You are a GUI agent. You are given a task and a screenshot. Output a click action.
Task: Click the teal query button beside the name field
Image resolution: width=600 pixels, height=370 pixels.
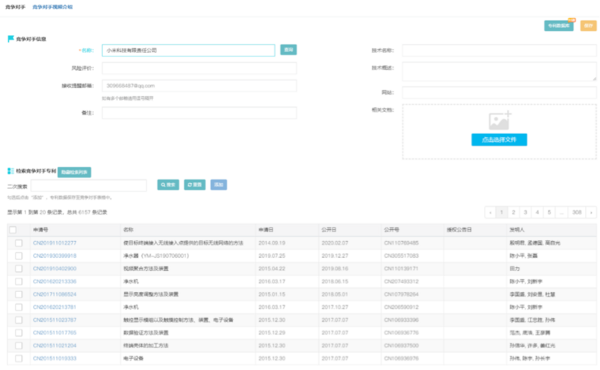click(289, 50)
